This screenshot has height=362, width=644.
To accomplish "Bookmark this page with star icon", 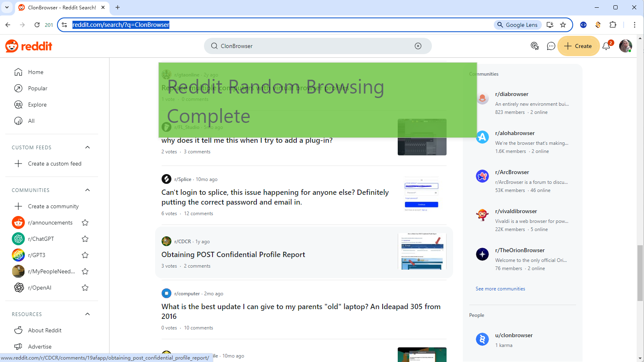I will coord(563,25).
